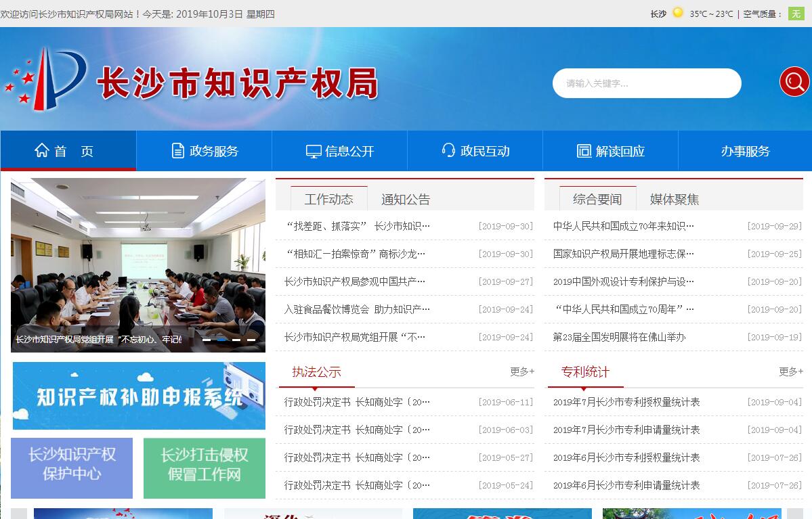Open the 知识产权补助申报系统 banner
Screen dimensions: 812x519
[139, 395]
